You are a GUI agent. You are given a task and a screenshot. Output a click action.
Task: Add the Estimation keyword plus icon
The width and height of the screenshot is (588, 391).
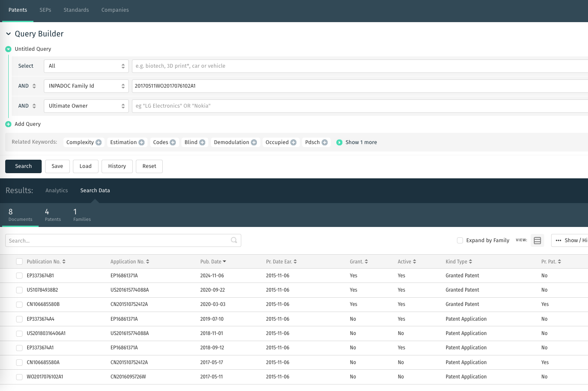coord(141,142)
